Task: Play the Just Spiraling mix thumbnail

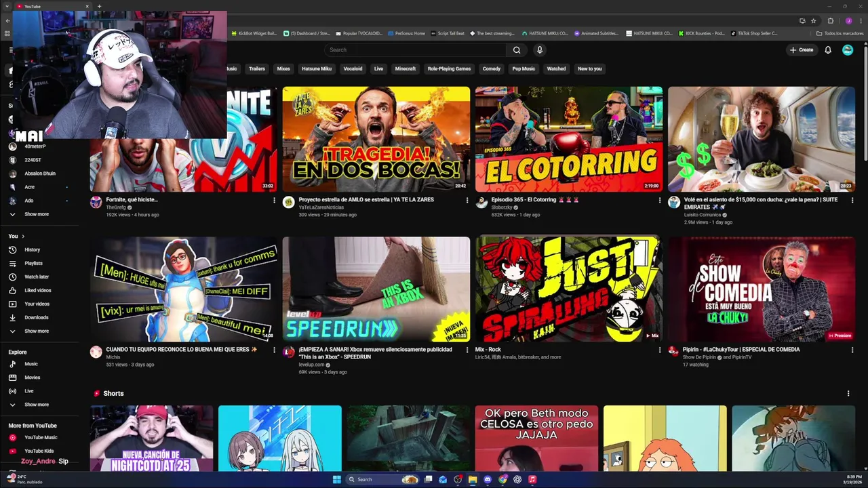Action: (569, 289)
